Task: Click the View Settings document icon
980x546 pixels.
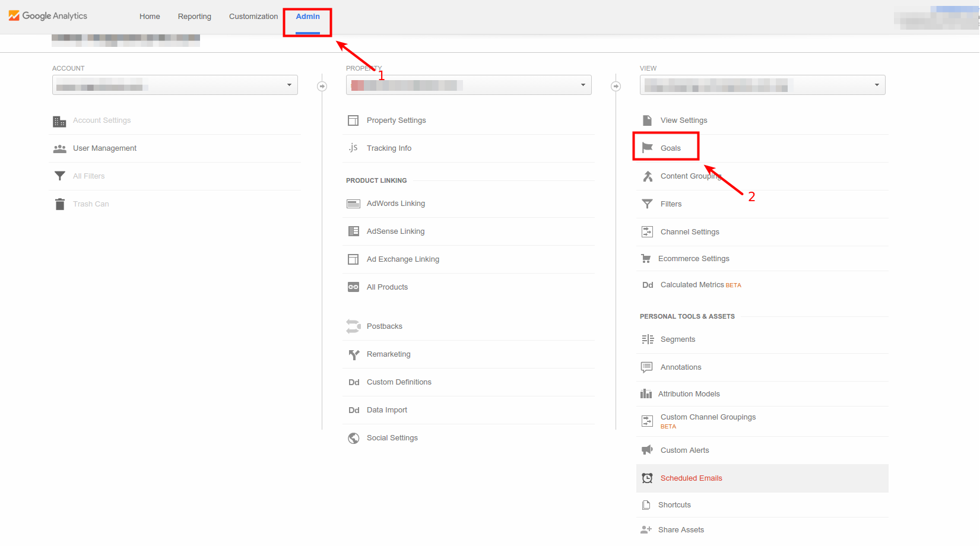Action: (x=647, y=120)
